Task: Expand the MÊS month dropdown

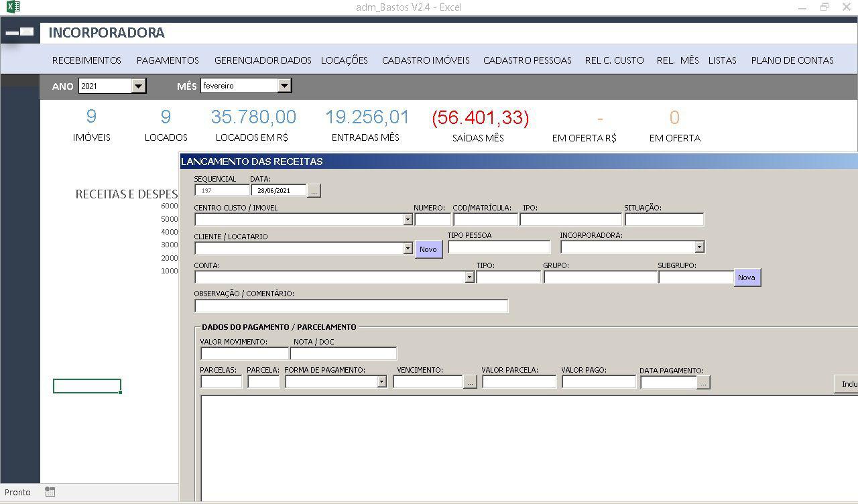Action: (x=284, y=86)
